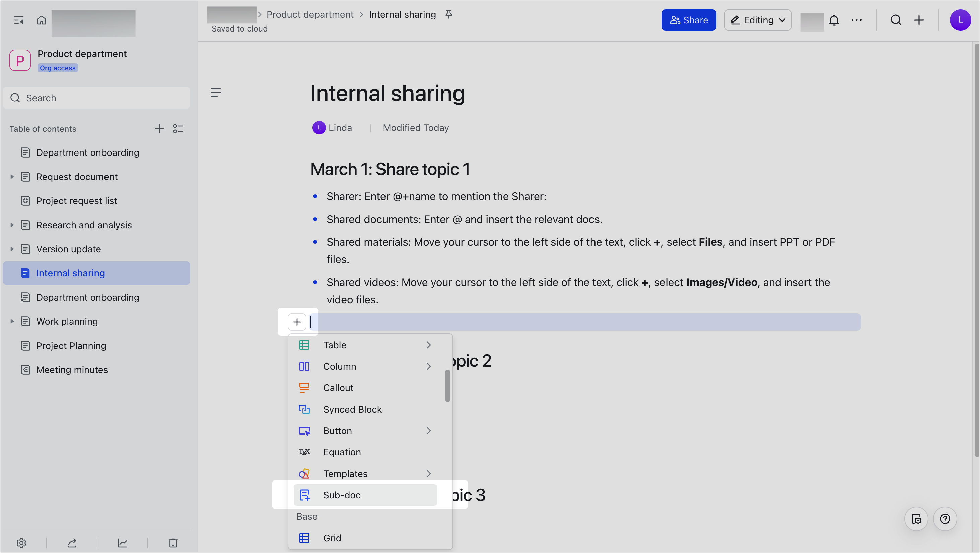Insert a Grid base view
980x553 pixels.
pos(365,538)
